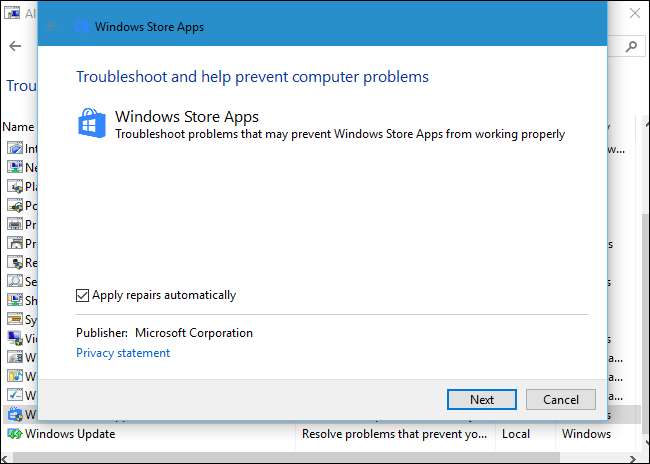Choose the icon of the row starting with "Ne"
The width and height of the screenshot is (650, 464).
14,167
